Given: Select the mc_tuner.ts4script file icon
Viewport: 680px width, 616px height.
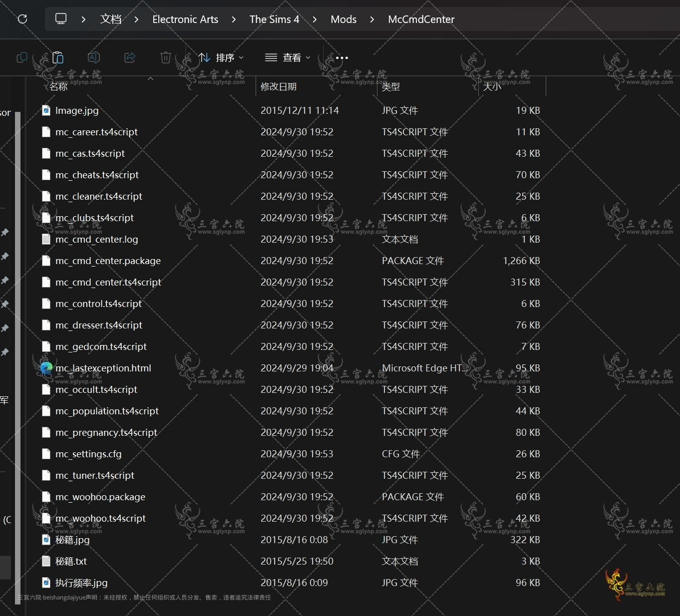Looking at the screenshot, I should (x=46, y=475).
